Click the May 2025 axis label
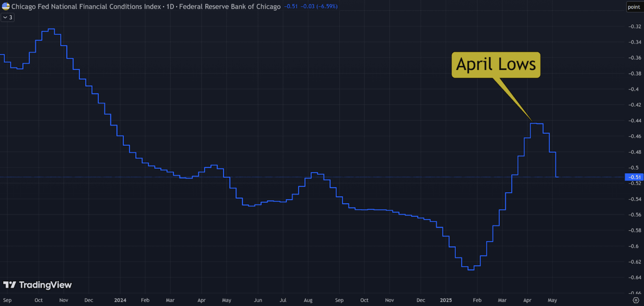The height and width of the screenshot is (306, 644). [x=552, y=300]
